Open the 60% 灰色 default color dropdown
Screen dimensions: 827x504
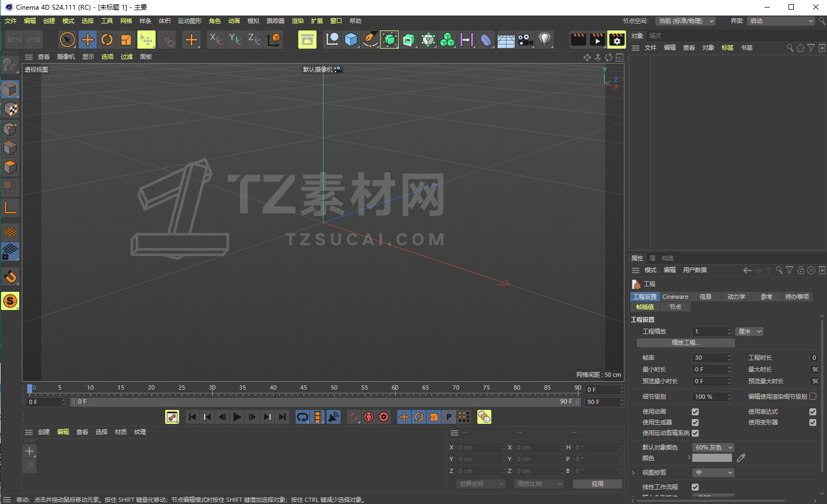click(x=713, y=447)
